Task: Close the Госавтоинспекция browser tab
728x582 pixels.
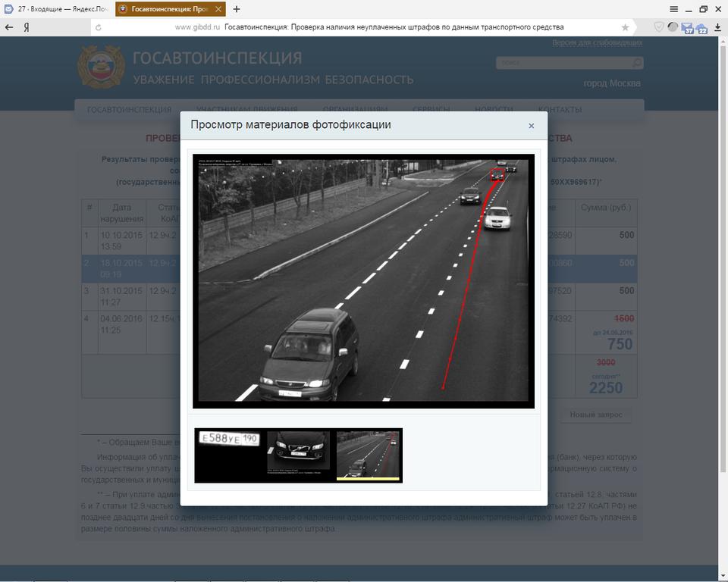Action: 218,9
